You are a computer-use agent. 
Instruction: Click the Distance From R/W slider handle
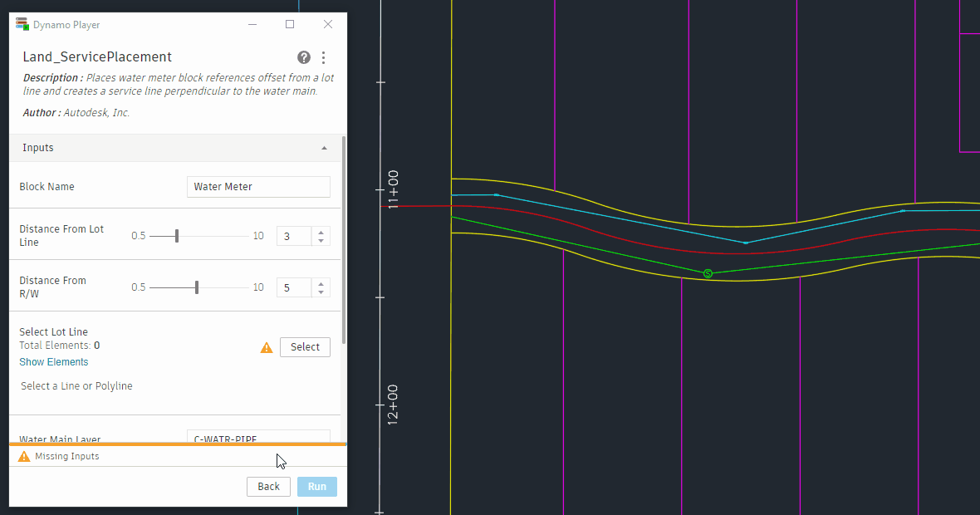point(197,287)
